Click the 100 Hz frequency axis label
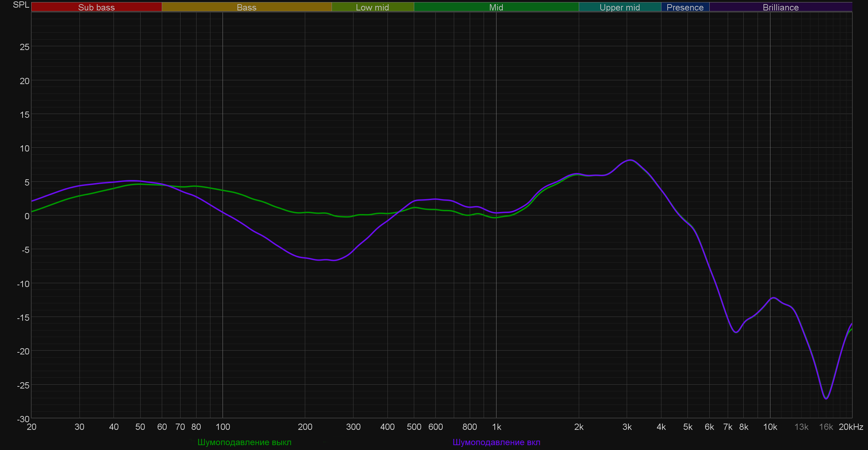Image resolution: width=868 pixels, height=450 pixels. pyautogui.click(x=223, y=427)
